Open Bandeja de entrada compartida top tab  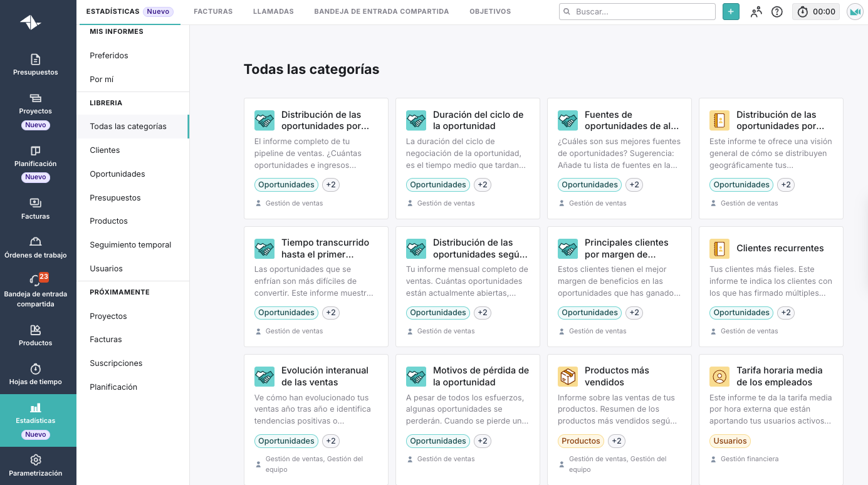pyautogui.click(x=382, y=11)
